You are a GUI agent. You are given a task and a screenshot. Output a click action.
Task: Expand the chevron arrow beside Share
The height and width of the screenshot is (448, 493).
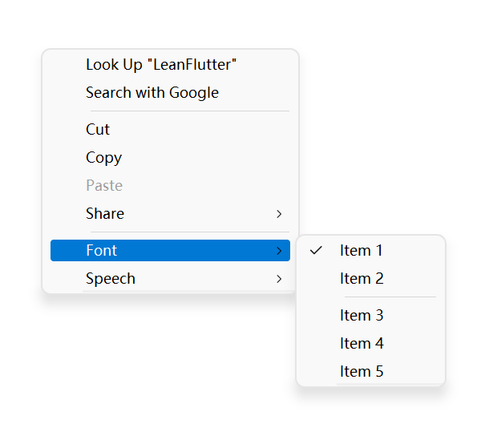(279, 214)
